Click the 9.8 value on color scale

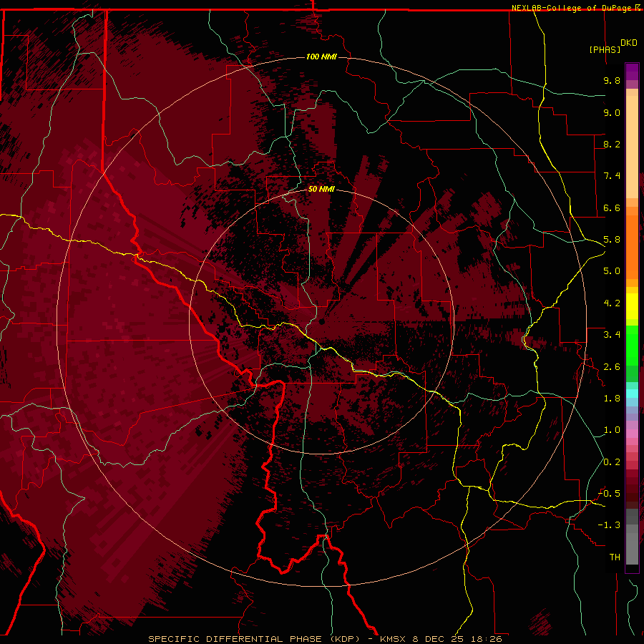[x=612, y=80]
